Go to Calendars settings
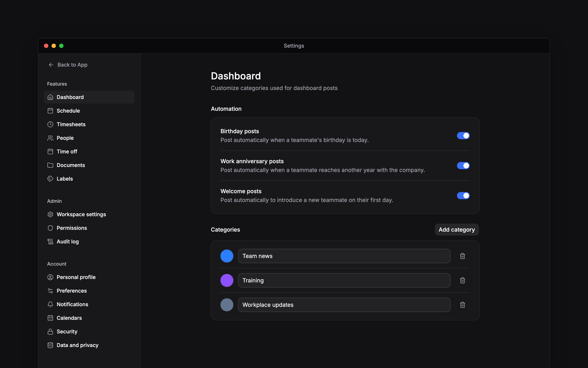This screenshot has width=588, height=368. (x=89, y=318)
